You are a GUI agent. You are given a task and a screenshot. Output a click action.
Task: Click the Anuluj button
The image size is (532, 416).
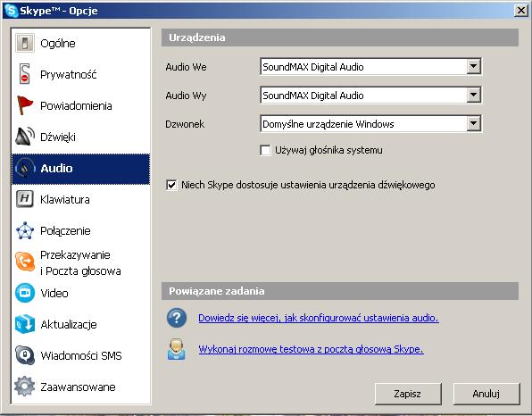486,394
